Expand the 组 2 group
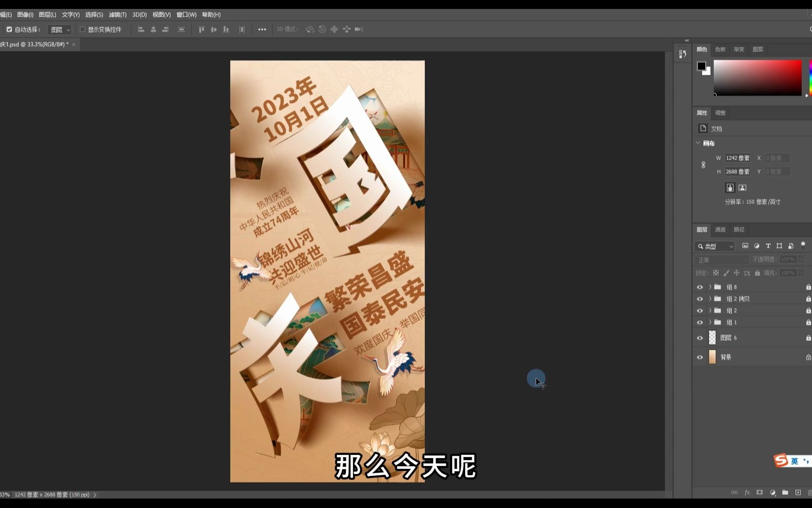The width and height of the screenshot is (812, 508). click(x=710, y=310)
